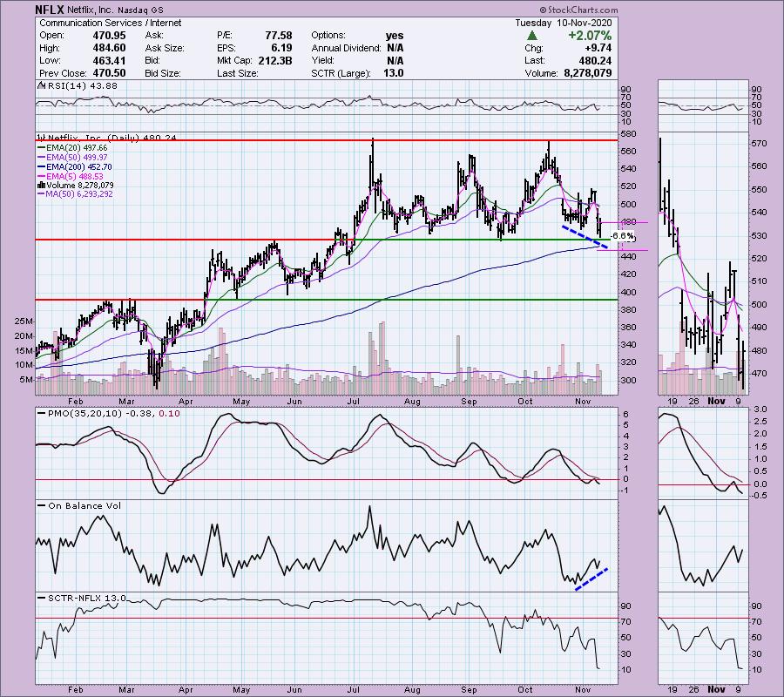Click the Annual Dividend label

click(346, 48)
